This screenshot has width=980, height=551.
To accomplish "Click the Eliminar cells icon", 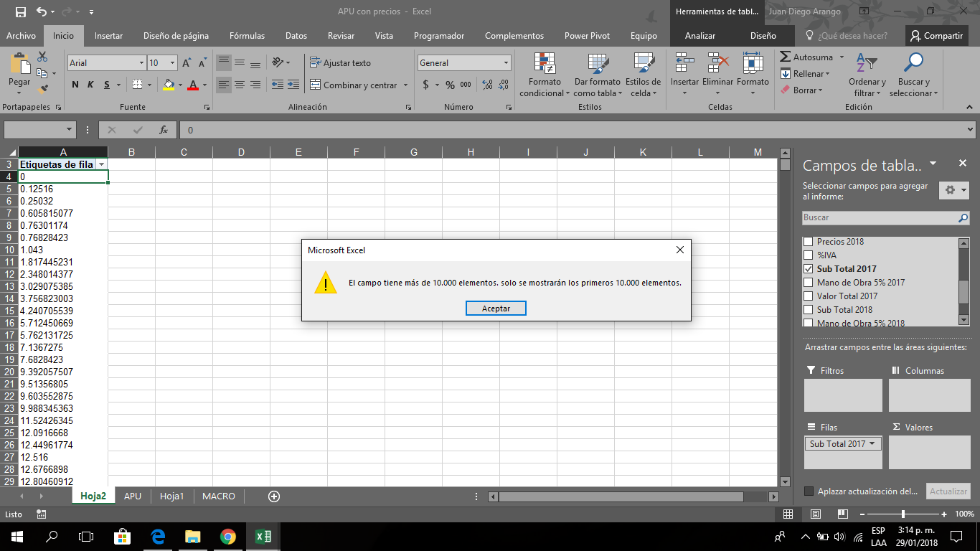I will (717, 64).
